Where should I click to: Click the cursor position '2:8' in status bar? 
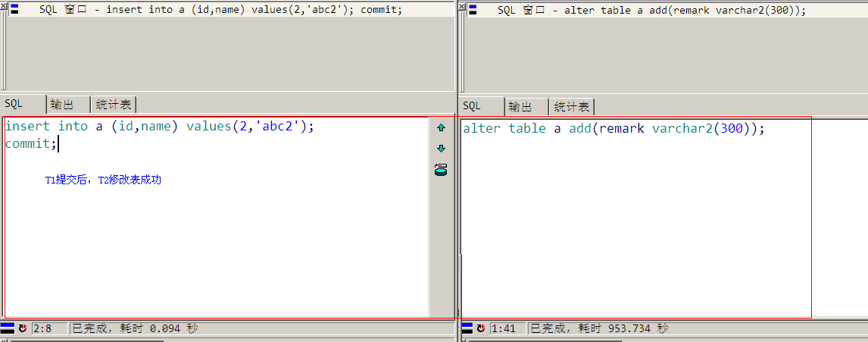coord(42,328)
